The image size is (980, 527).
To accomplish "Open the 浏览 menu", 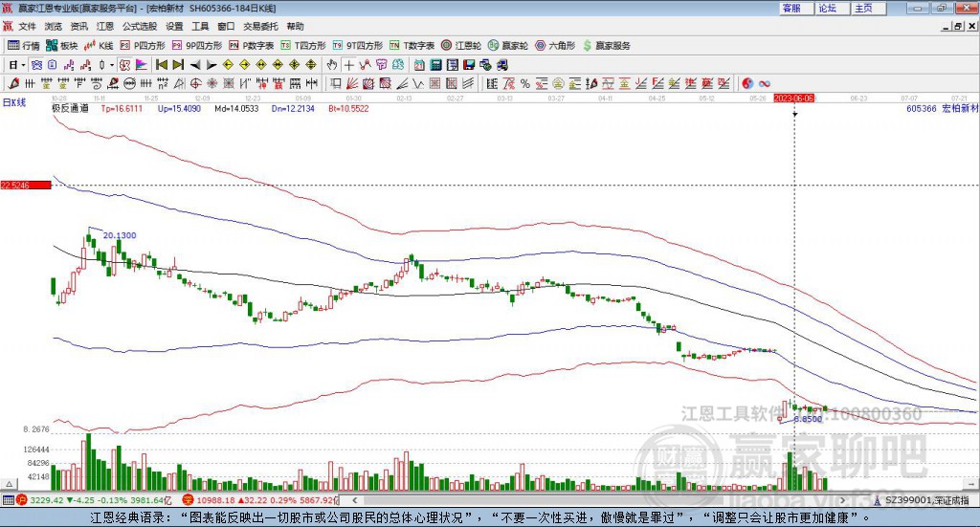I will (54, 26).
